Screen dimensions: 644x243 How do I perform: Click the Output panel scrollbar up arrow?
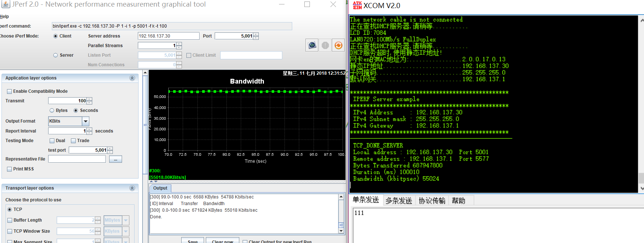(x=341, y=197)
